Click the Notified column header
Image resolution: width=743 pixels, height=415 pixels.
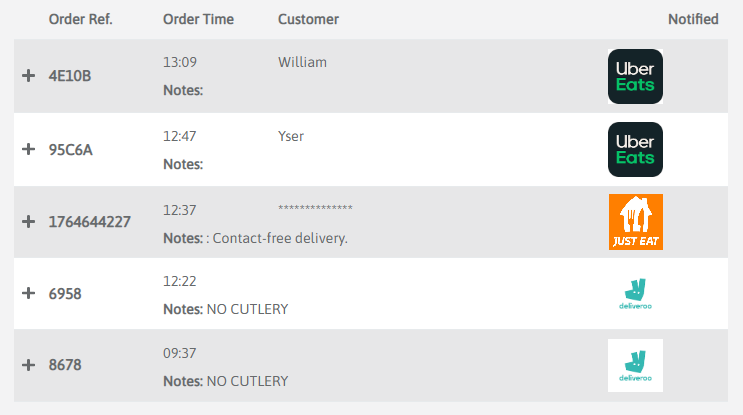click(693, 19)
